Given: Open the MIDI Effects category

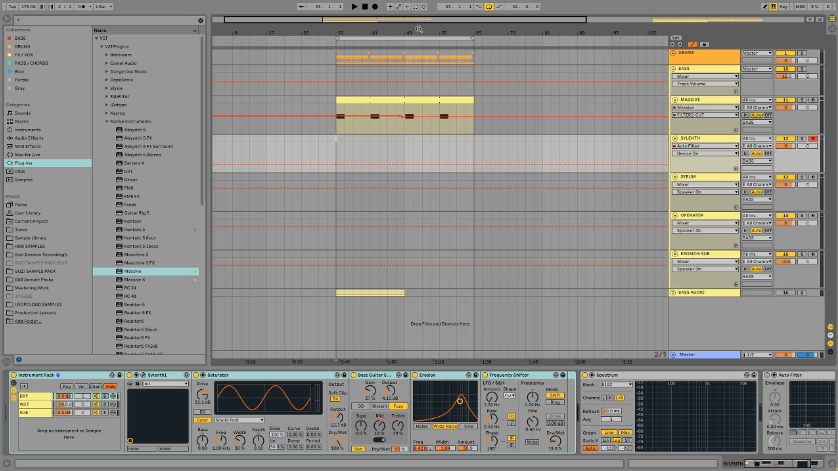Looking at the screenshot, I should [27, 146].
